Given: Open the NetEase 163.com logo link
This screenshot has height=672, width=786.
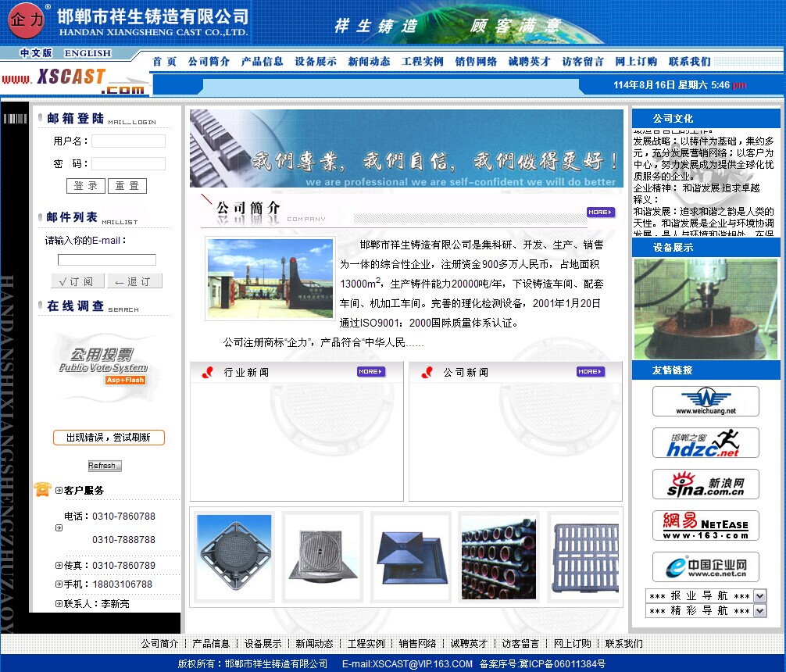Looking at the screenshot, I should [706, 526].
